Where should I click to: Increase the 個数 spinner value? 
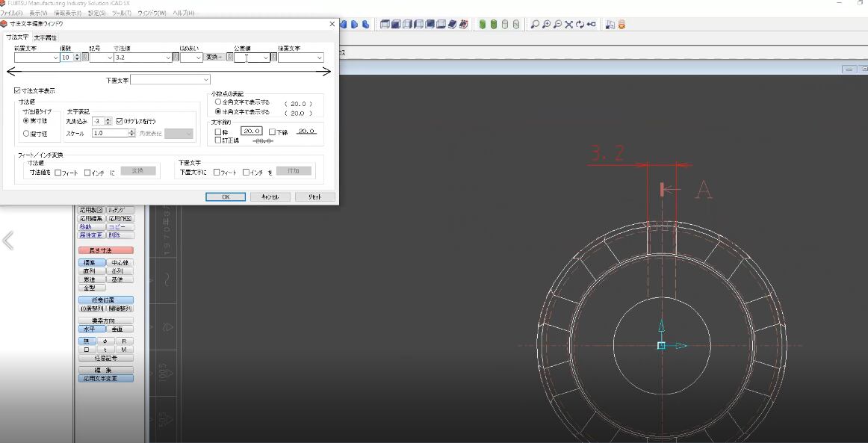point(77,55)
